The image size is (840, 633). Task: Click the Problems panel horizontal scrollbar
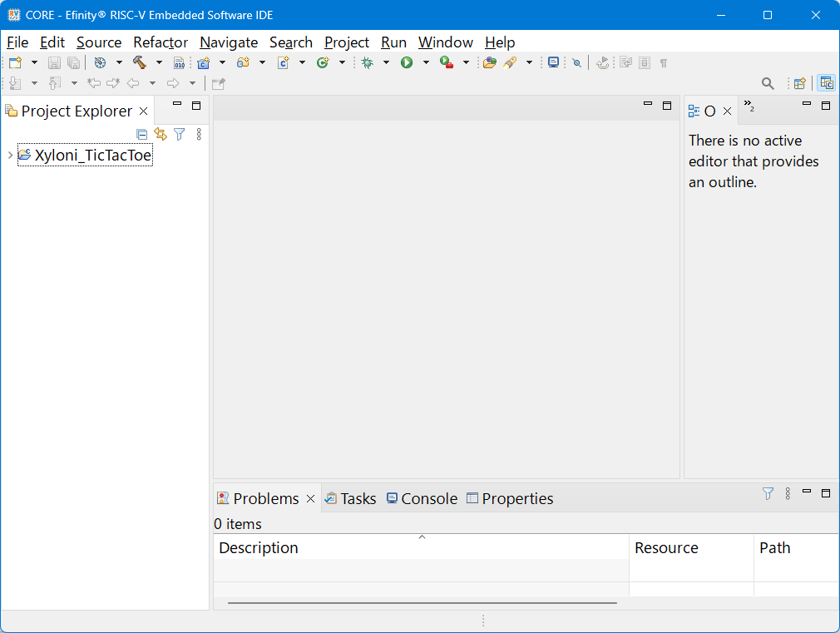tap(422, 602)
